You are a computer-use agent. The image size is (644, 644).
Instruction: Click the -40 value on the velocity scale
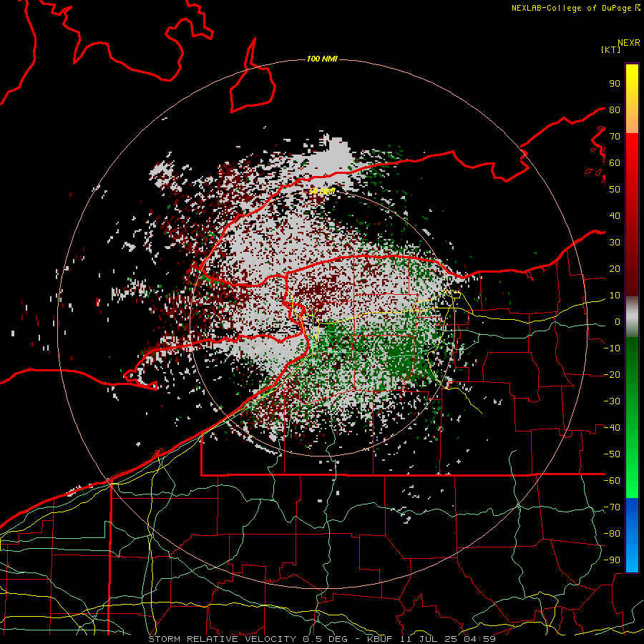point(612,428)
